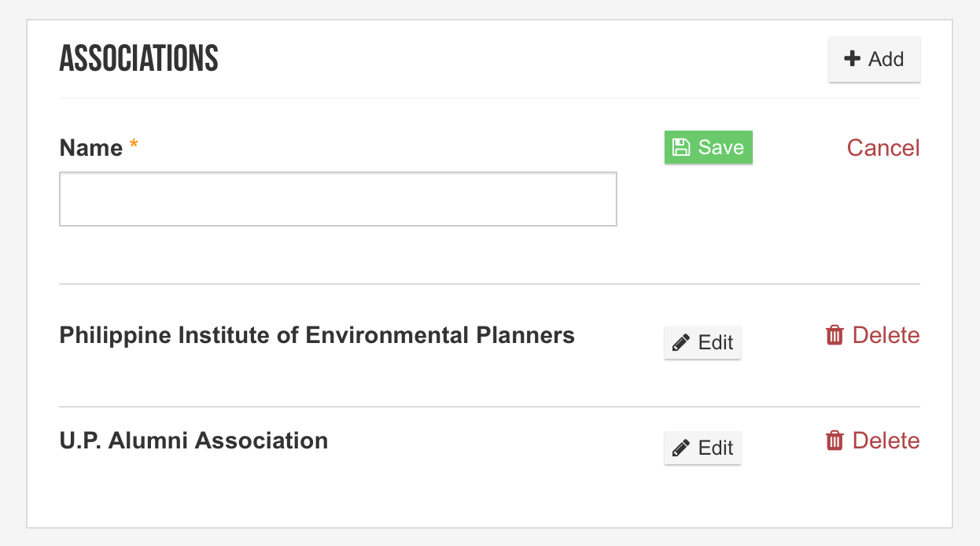The image size is (980, 546).
Task: Click the plus icon in Add button
Action: (x=852, y=59)
